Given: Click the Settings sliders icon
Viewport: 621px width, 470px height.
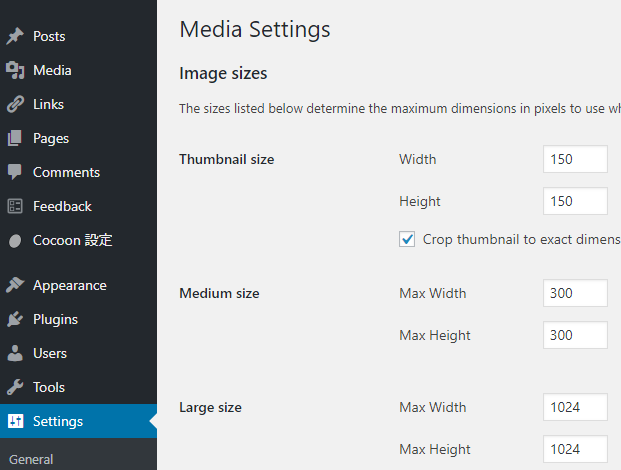Looking at the screenshot, I should pos(15,421).
